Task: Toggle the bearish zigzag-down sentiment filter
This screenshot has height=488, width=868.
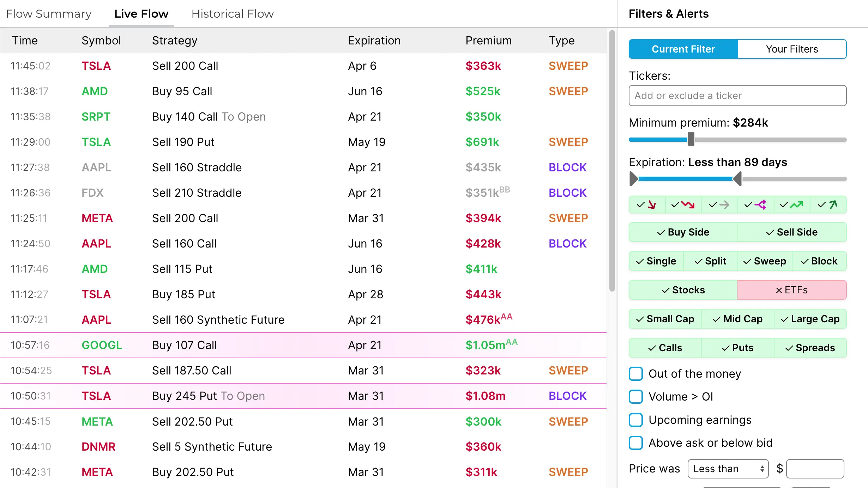Action: (683, 205)
